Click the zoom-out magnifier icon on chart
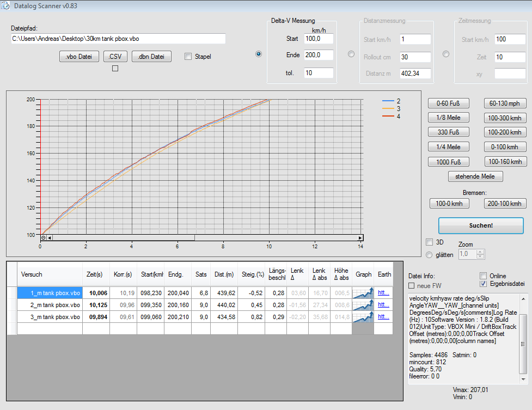The image size is (532, 410). [44, 238]
